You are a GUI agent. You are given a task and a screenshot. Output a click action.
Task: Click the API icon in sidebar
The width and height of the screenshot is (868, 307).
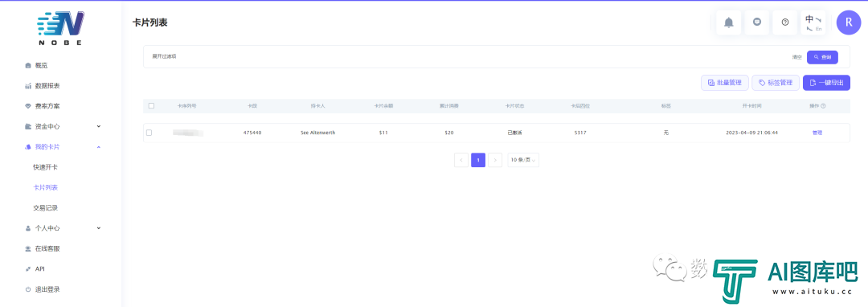28,269
